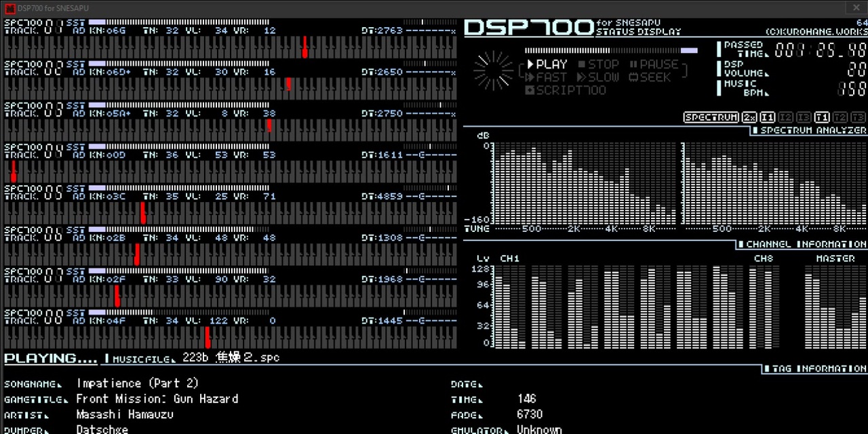Screen dimensions: 868x434
Task: Pause playback using the PAUSE control
Action: point(654,64)
